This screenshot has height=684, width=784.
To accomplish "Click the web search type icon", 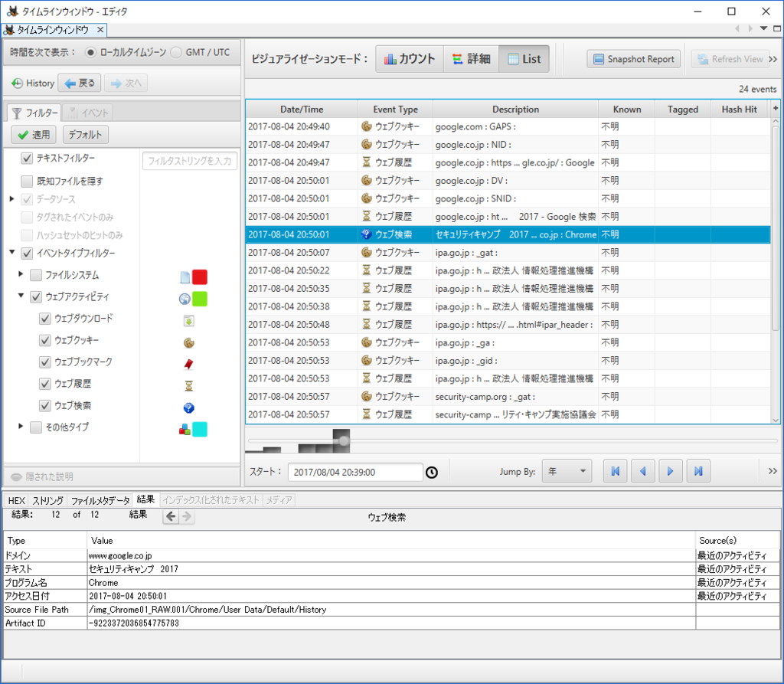I will (188, 407).
